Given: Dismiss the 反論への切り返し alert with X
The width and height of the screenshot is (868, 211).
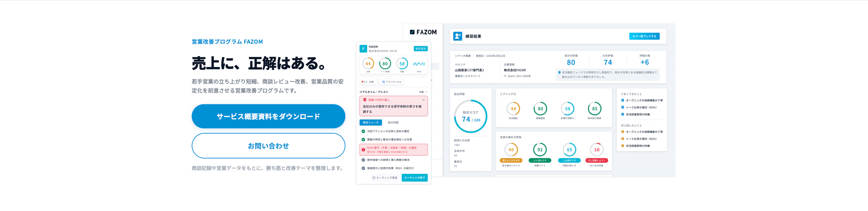Looking at the screenshot, I should (x=423, y=100).
